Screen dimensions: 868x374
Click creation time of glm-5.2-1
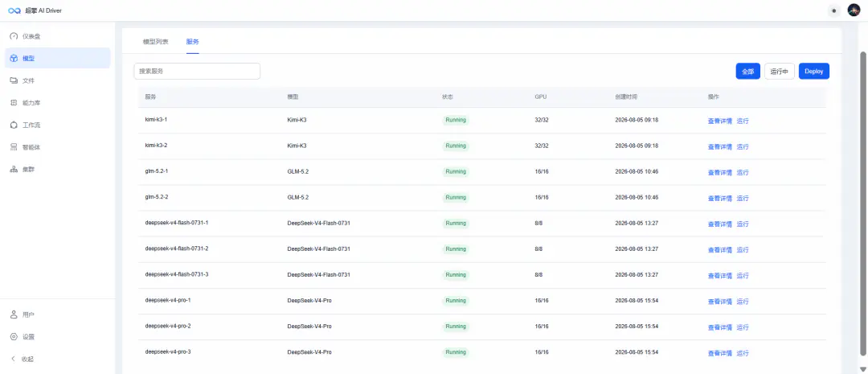[637, 171]
